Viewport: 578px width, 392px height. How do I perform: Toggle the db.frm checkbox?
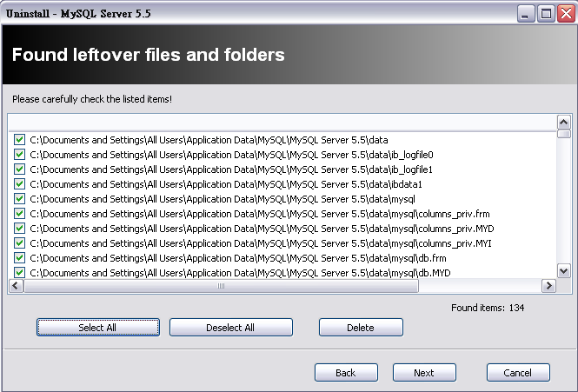19,258
